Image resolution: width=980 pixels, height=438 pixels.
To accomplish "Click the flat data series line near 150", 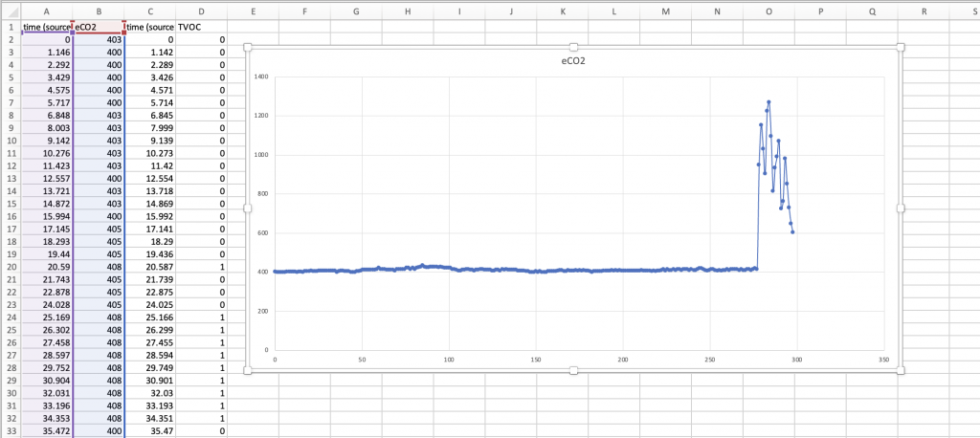I will coord(536,272).
